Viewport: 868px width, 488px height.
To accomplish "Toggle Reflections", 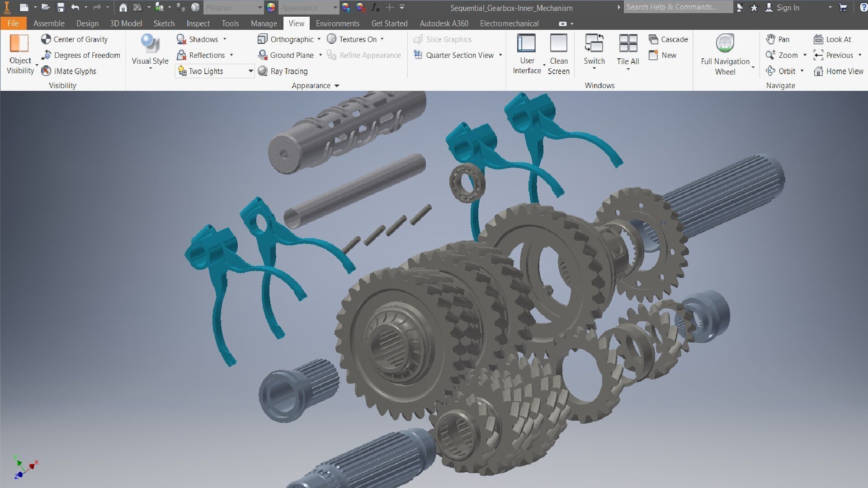I will point(201,55).
